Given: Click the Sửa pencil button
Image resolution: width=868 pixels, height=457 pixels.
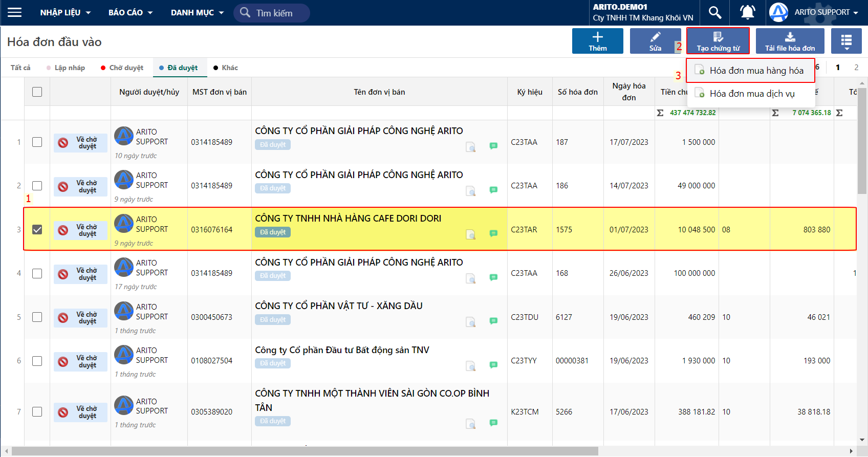Looking at the screenshot, I should tap(655, 41).
